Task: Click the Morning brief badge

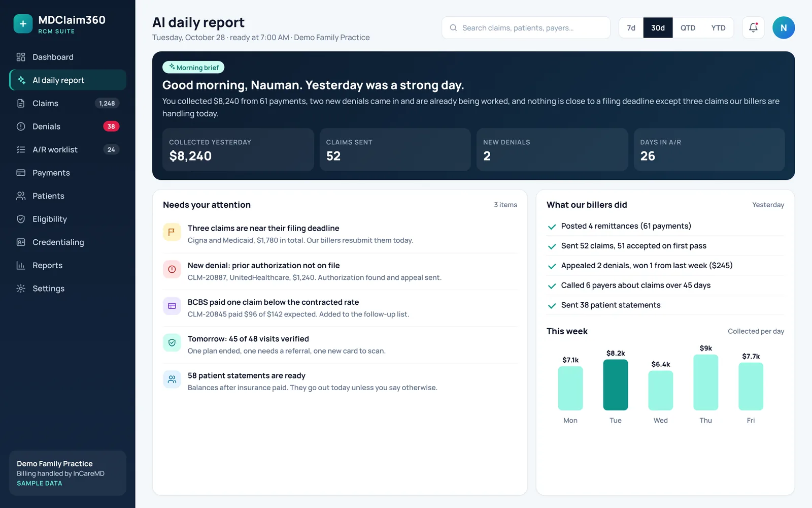Action: click(193, 68)
